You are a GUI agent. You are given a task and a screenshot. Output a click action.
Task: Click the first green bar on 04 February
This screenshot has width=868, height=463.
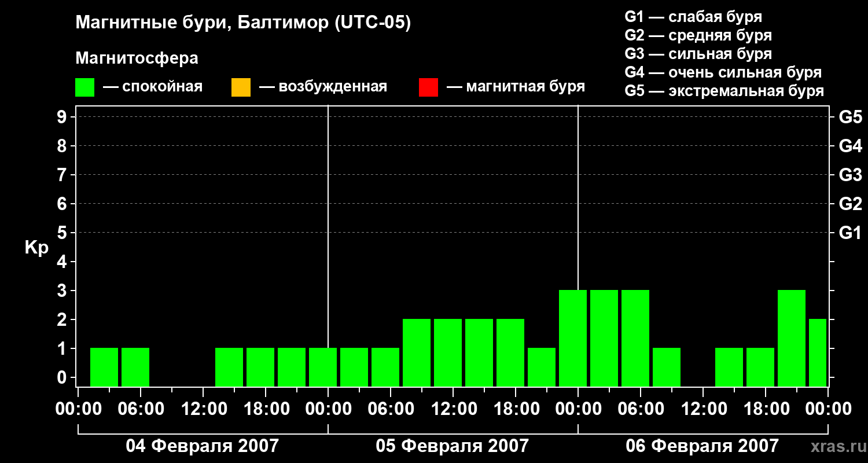tap(104, 367)
